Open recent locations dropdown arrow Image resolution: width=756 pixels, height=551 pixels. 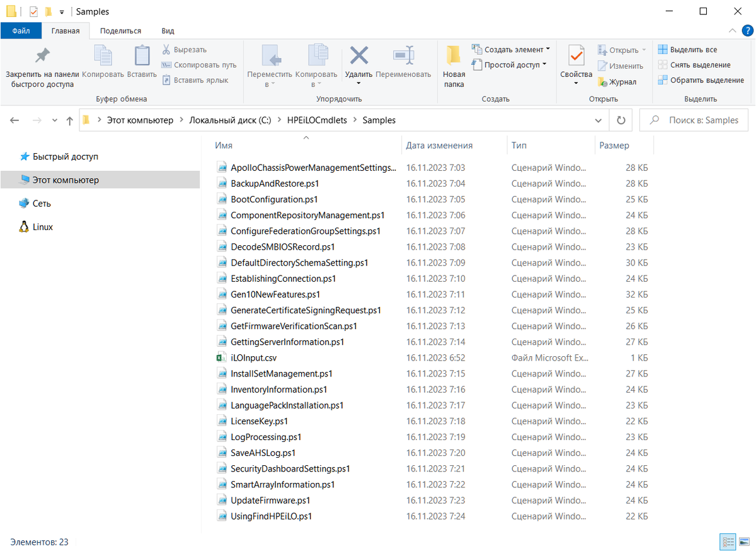click(x=55, y=120)
